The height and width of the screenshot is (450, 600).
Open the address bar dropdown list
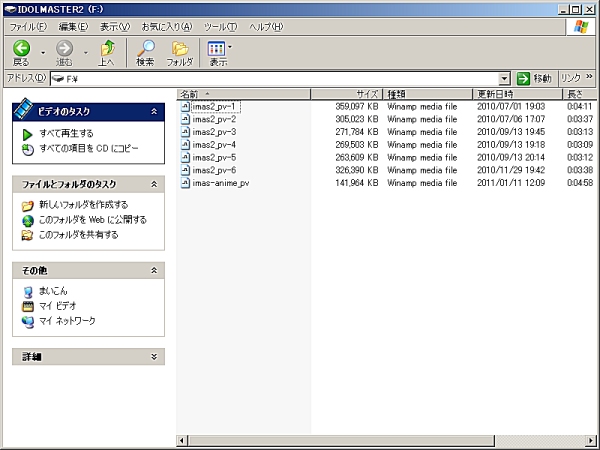pyautogui.click(x=504, y=79)
